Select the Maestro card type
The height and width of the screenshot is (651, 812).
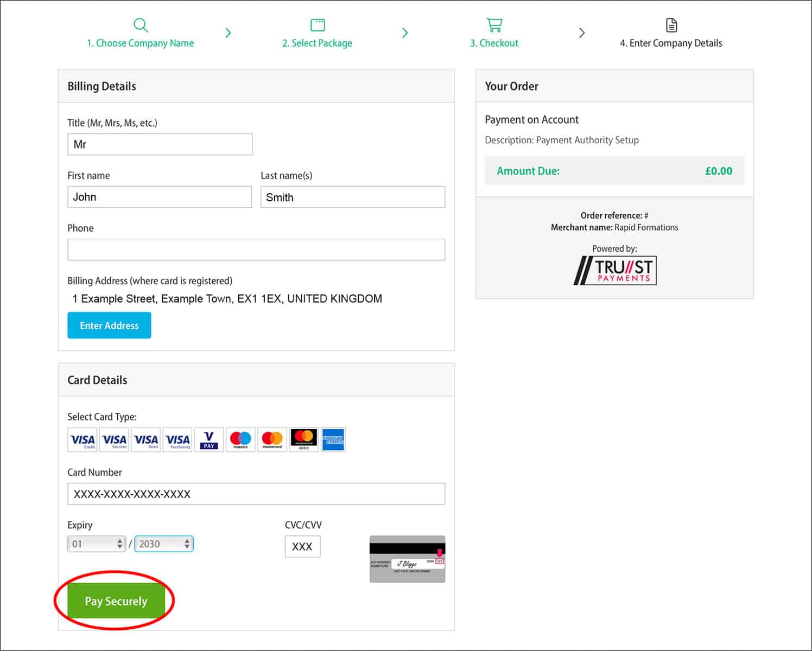[240, 440]
